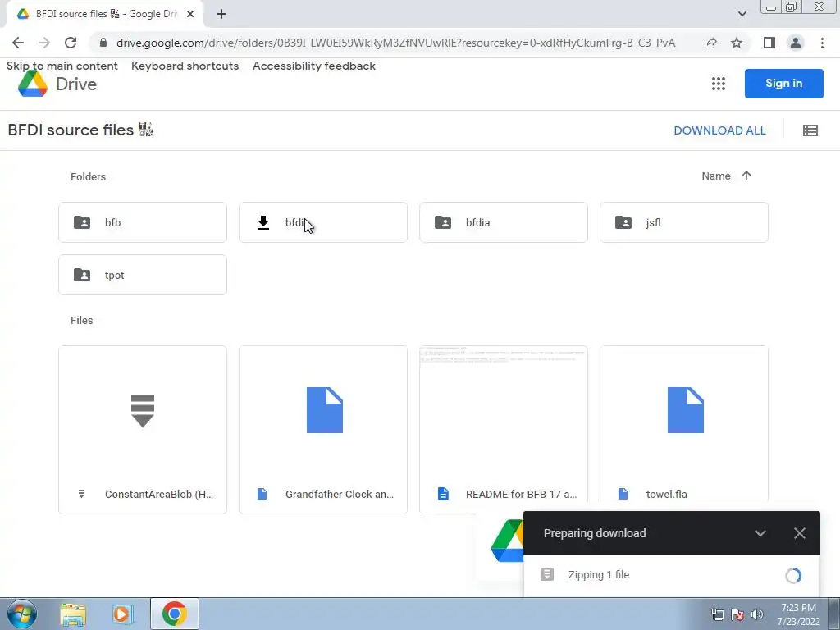Viewport: 840px width, 630px height.
Task: Click the Zipping 1 file entry
Action: (671, 575)
